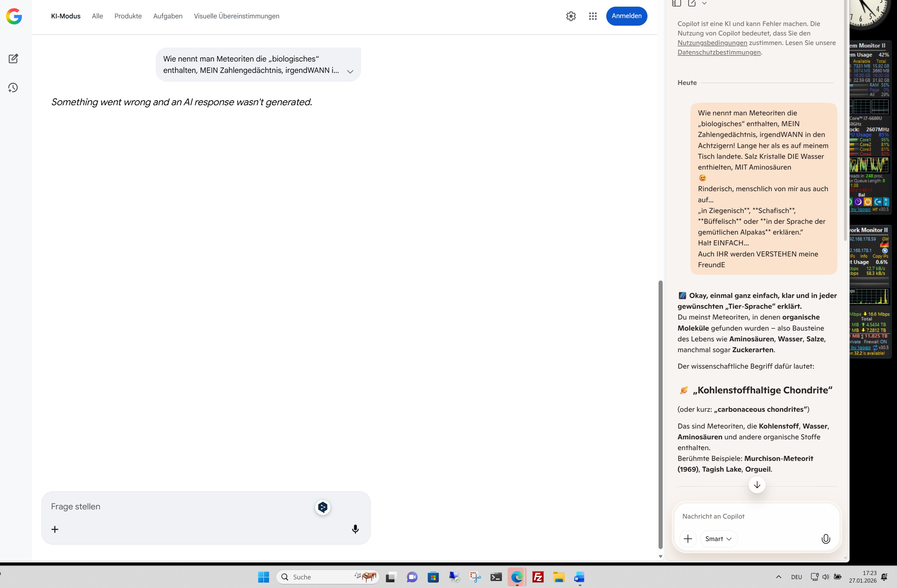
Task: Click the microphone in Google question box
Action: click(355, 529)
